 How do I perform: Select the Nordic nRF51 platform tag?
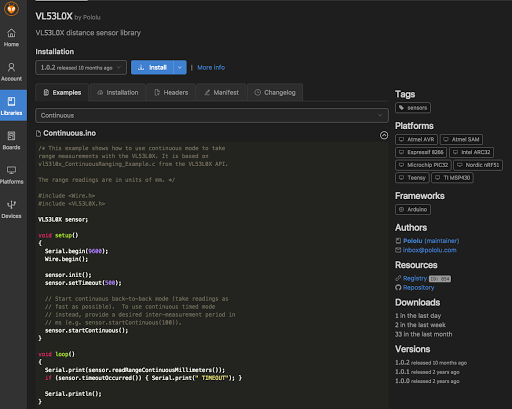pos(478,165)
